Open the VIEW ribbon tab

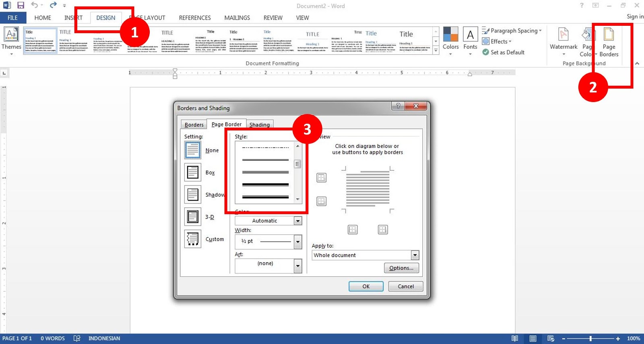coord(302,18)
